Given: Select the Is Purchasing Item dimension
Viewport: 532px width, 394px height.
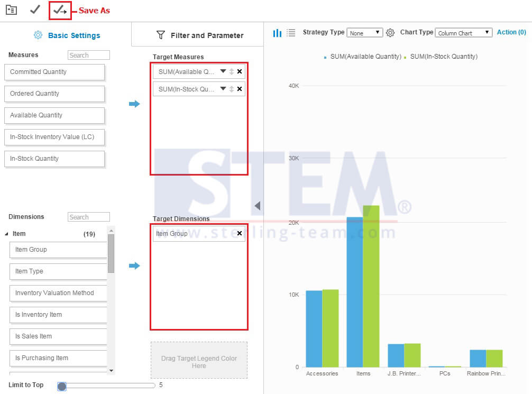Looking at the screenshot, I should (x=58, y=359).
